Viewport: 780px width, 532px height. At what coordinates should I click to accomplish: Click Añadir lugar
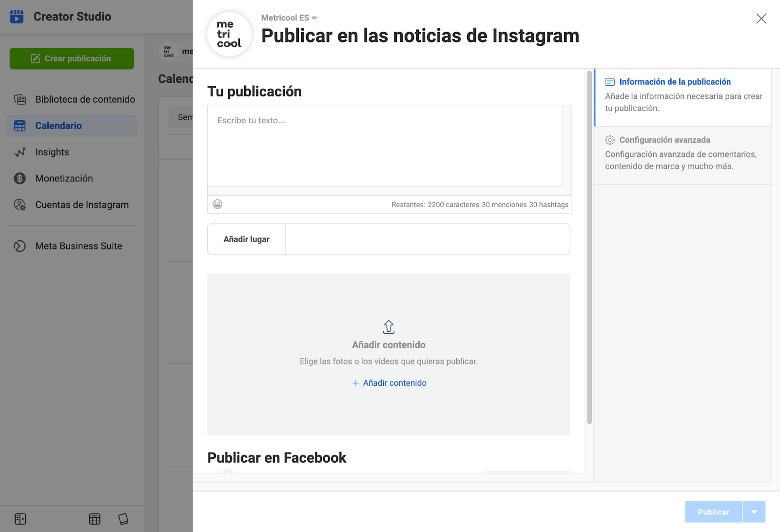tap(246, 239)
